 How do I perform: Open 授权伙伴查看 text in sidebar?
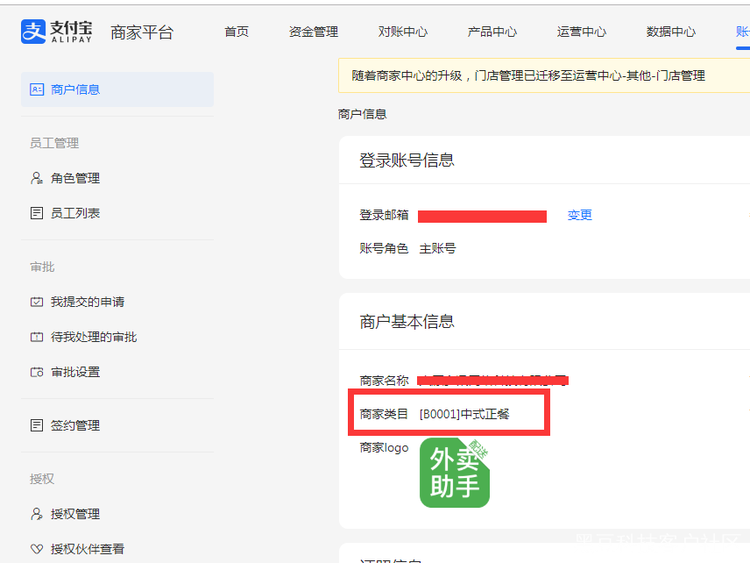click(88, 549)
